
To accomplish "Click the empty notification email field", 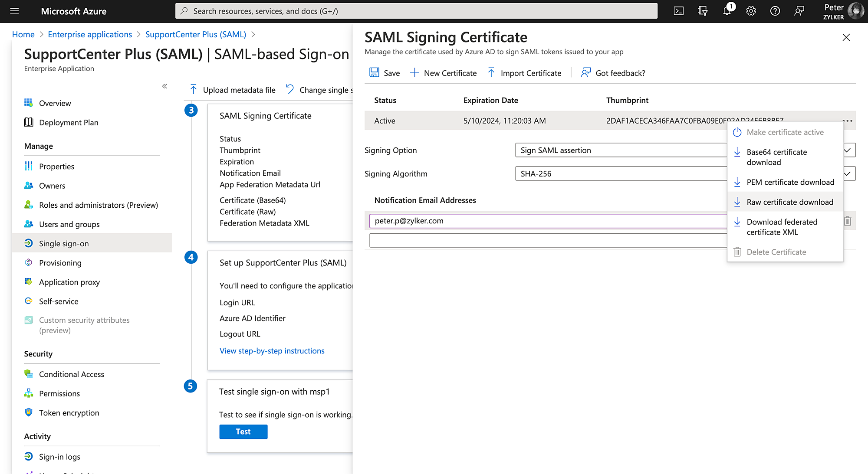I will 547,240.
